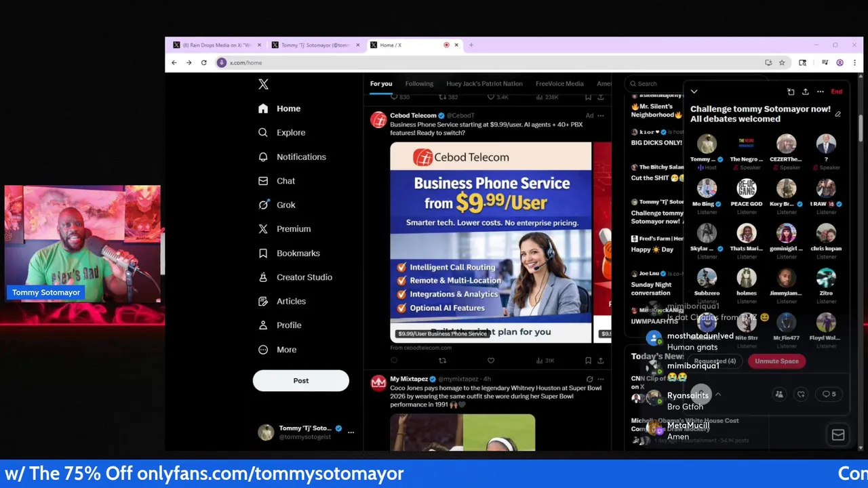This screenshot has width=868, height=488.
Task: Go to Bookmarks in the sidebar
Action: pos(289,253)
